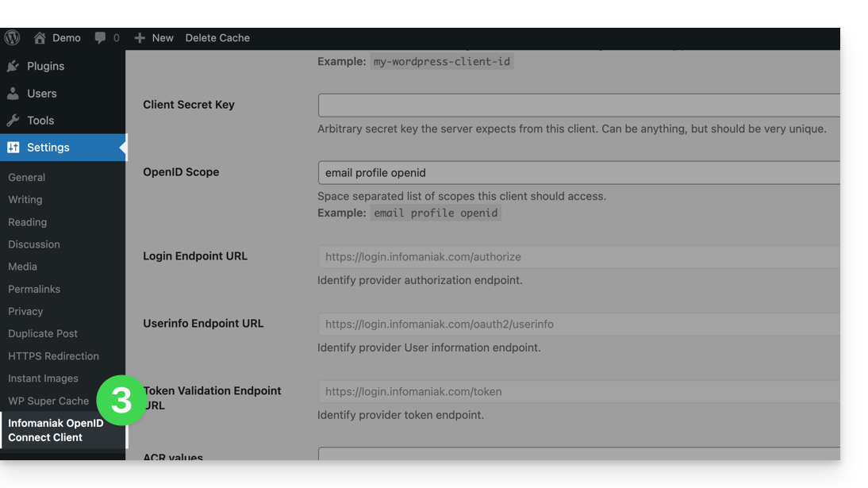Click 'Identify provider User information endpoint.' text
This screenshot has width=868, height=488.
click(x=429, y=348)
